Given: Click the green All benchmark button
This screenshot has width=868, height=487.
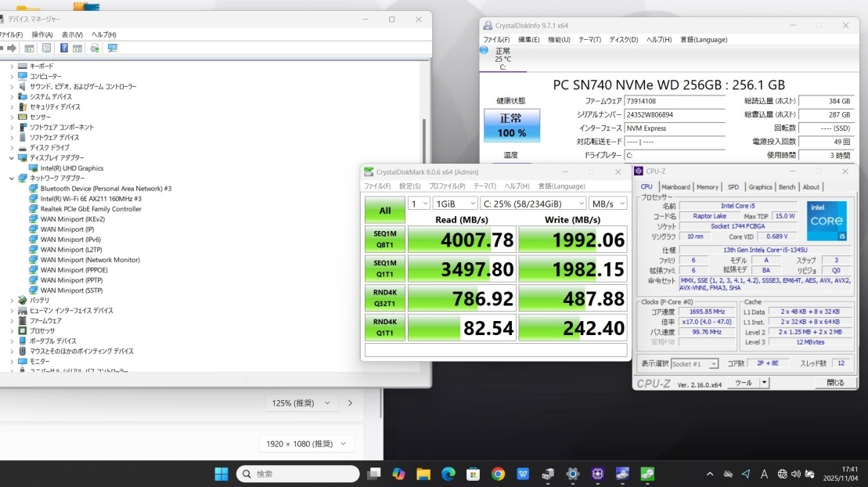Looking at the screenshot, I should pos(385,211).
